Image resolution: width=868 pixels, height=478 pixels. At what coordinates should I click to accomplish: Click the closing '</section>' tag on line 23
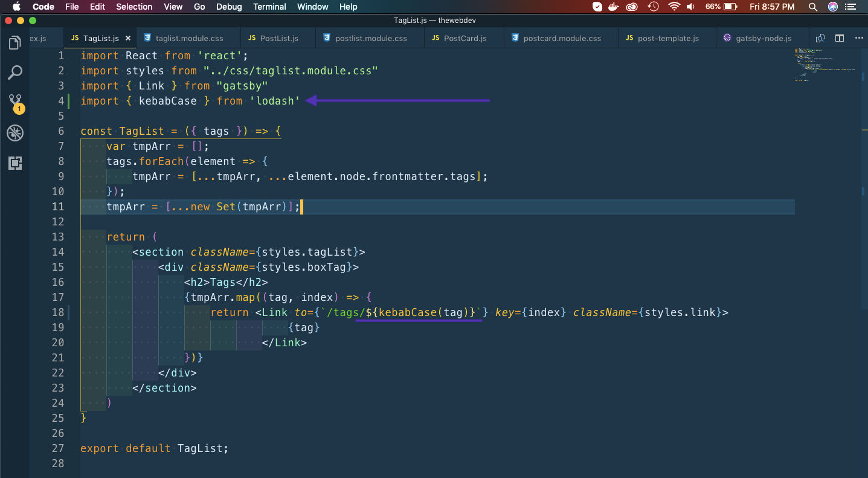click(x=164, y=388)
